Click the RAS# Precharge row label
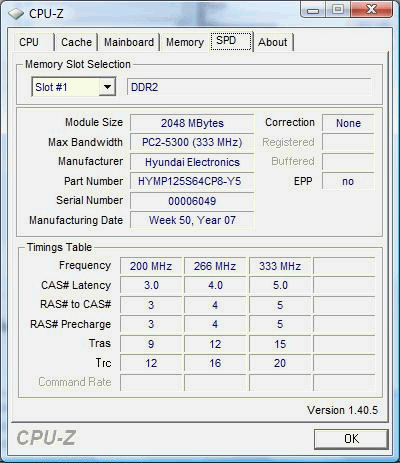The width and height of the screenshot is (400, 463). 70,324
